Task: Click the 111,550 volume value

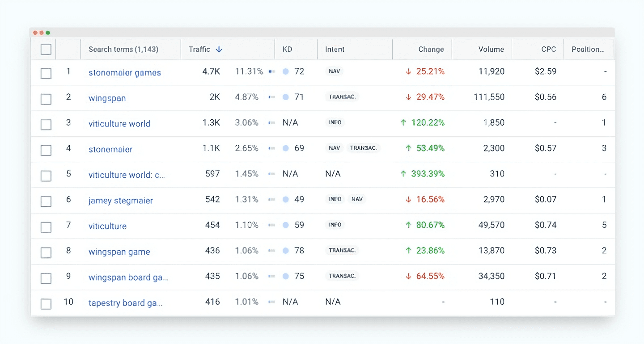Action: point(489,97)
